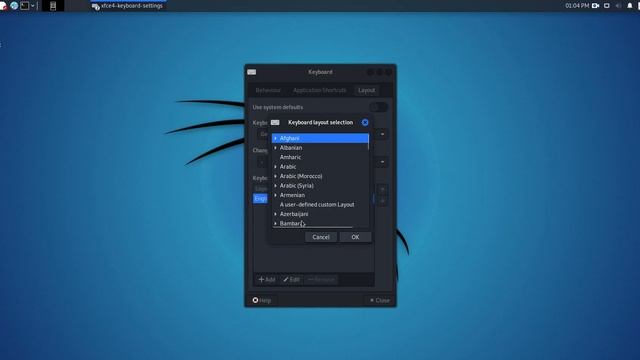
Task: Switch to the Behavior tab
Action: (268, 90)
